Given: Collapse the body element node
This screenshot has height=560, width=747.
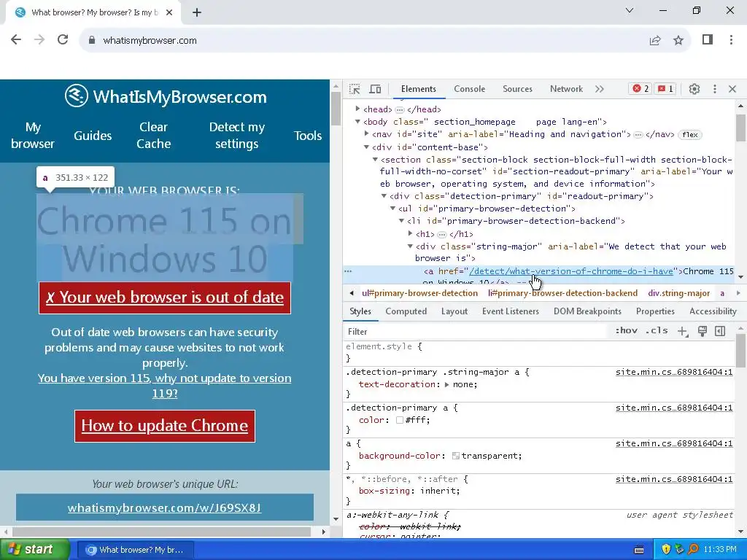Looking at the screenshot, I should [357, 122].
